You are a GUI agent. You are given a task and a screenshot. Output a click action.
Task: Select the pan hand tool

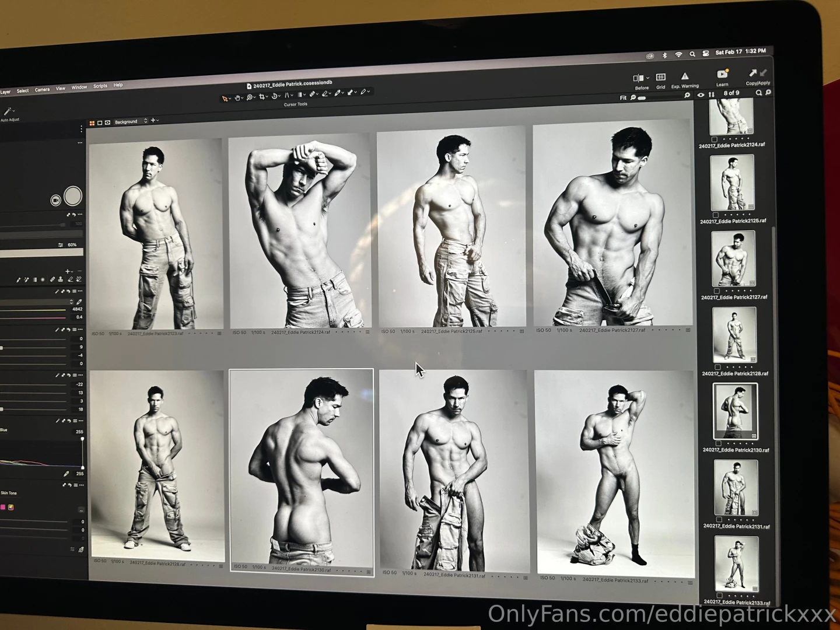point(237,97)
